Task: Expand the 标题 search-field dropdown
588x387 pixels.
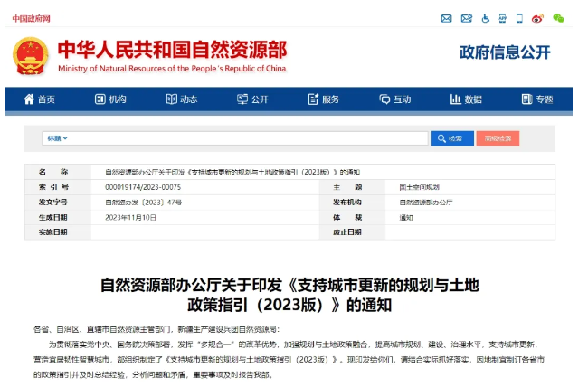Action: coord(57,138)
